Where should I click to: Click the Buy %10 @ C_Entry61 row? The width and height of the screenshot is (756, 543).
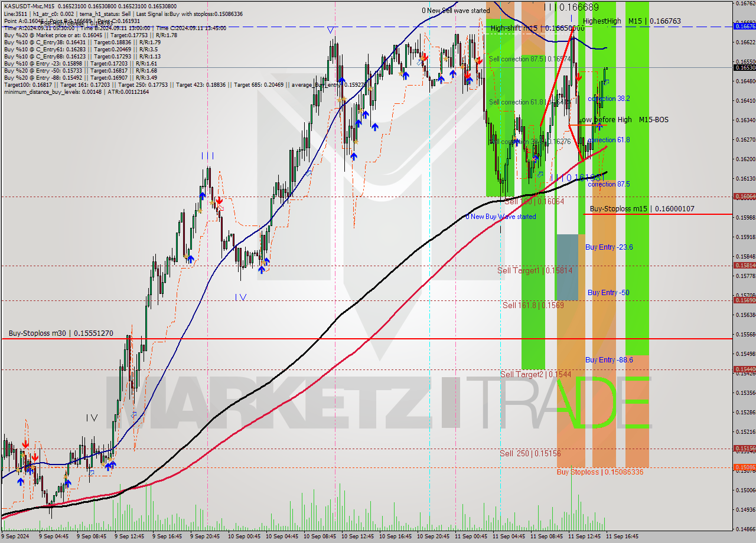80,49
